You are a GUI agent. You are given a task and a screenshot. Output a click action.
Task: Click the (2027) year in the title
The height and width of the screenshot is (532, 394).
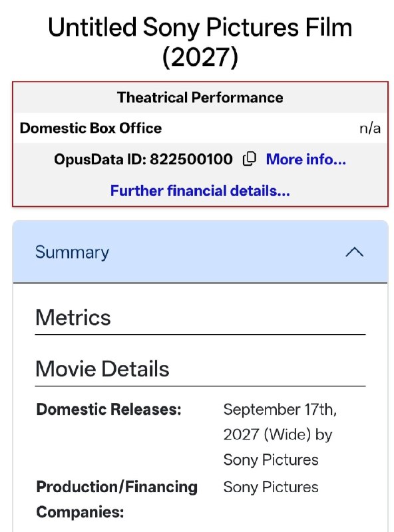(200, 57)
